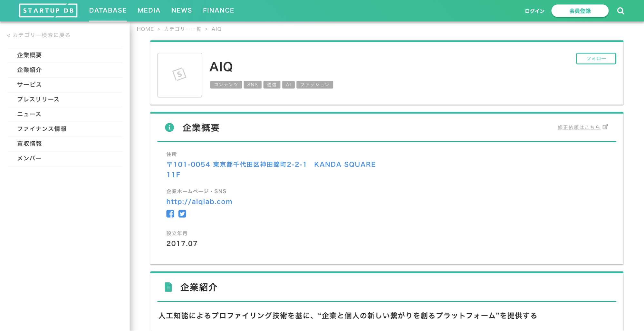Click the STARTUP DB logo
The image size is (644, 331).
coord(48,11)
